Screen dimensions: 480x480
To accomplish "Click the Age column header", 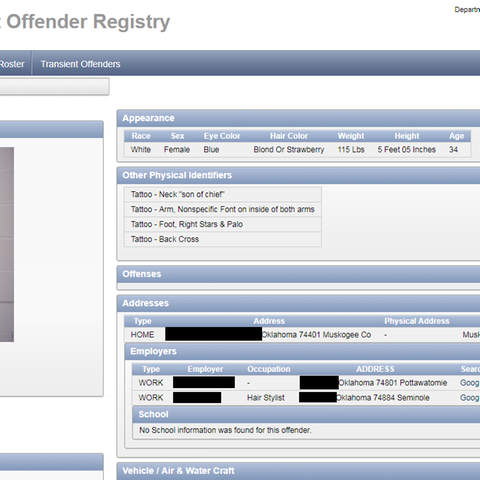I will [456, 136].
